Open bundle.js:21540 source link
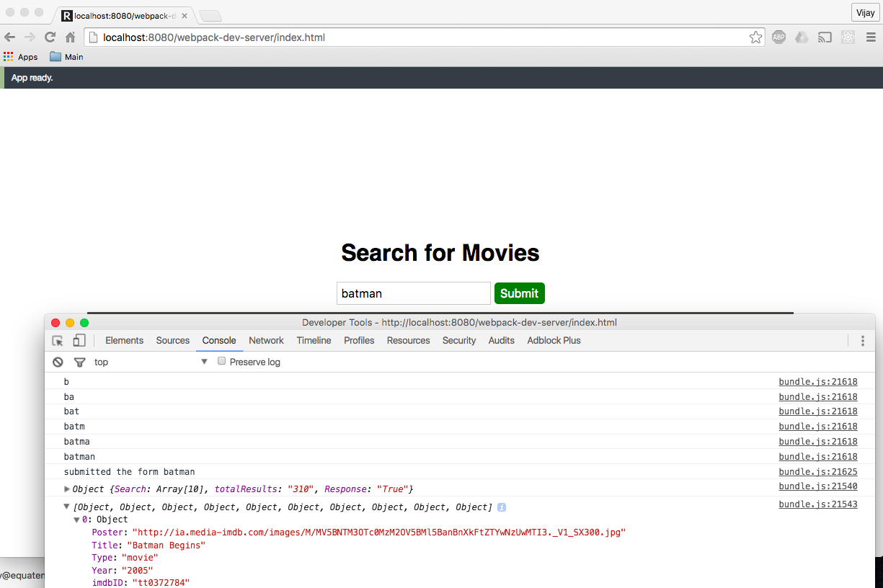 tap(818, 486)
